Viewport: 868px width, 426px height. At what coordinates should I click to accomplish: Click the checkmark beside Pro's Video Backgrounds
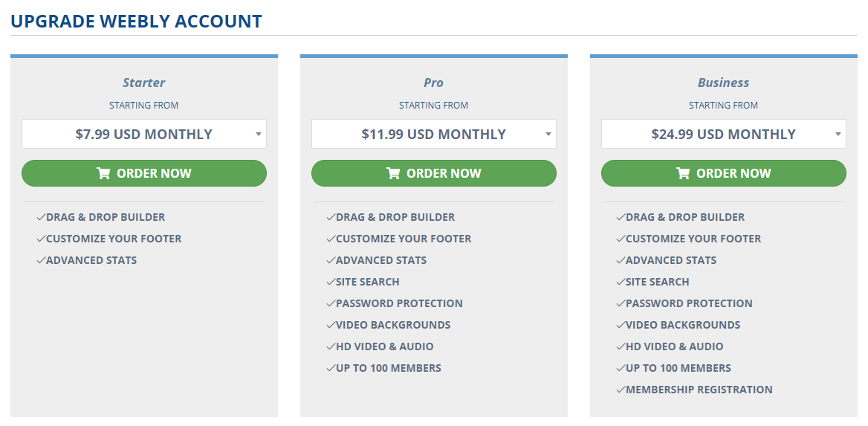[331, 325]
